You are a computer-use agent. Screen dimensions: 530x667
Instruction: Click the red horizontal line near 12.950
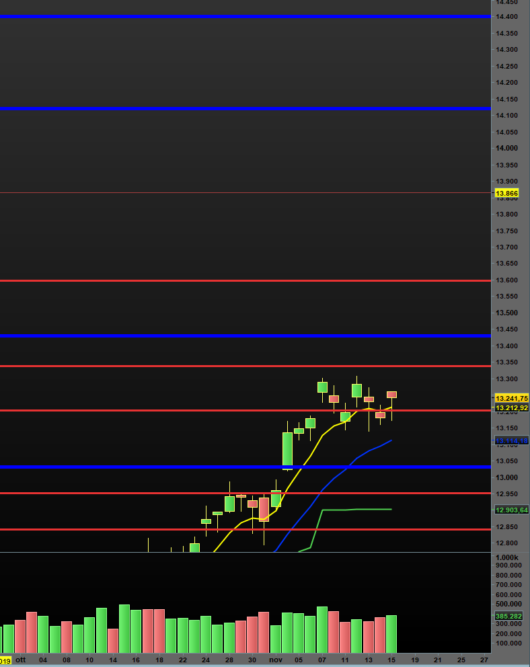pyautogui.click(x=245, y=493)
